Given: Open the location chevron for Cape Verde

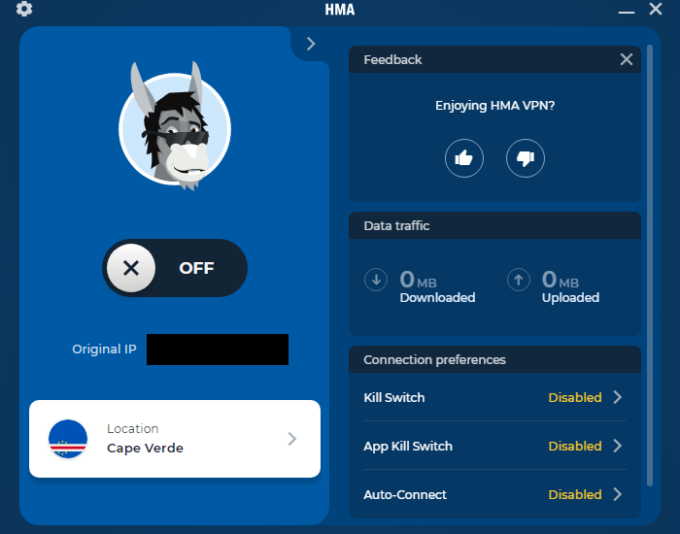Looking at the screenshot, I should 292,439.
